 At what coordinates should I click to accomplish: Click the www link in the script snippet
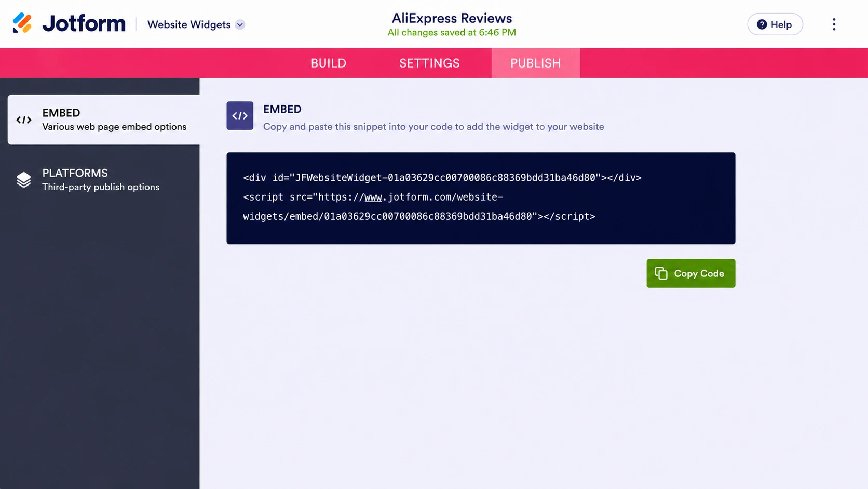pyautogui.click(x=373, y=197)
